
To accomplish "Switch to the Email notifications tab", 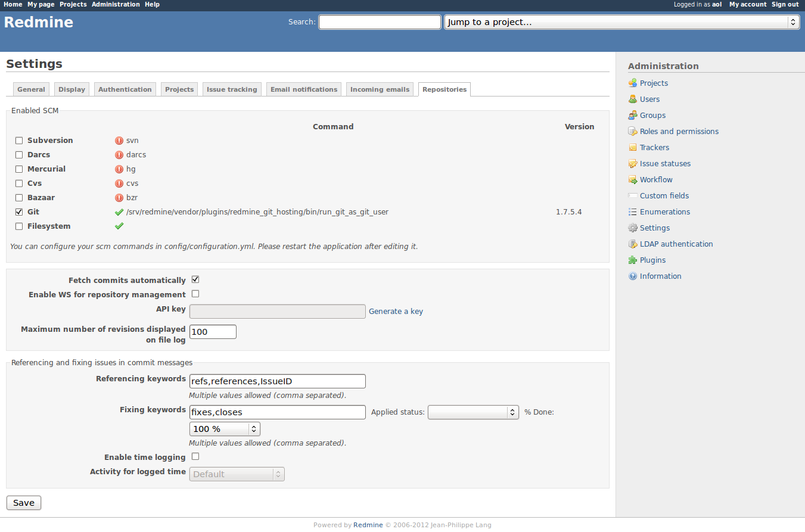I will coord(304,89).
